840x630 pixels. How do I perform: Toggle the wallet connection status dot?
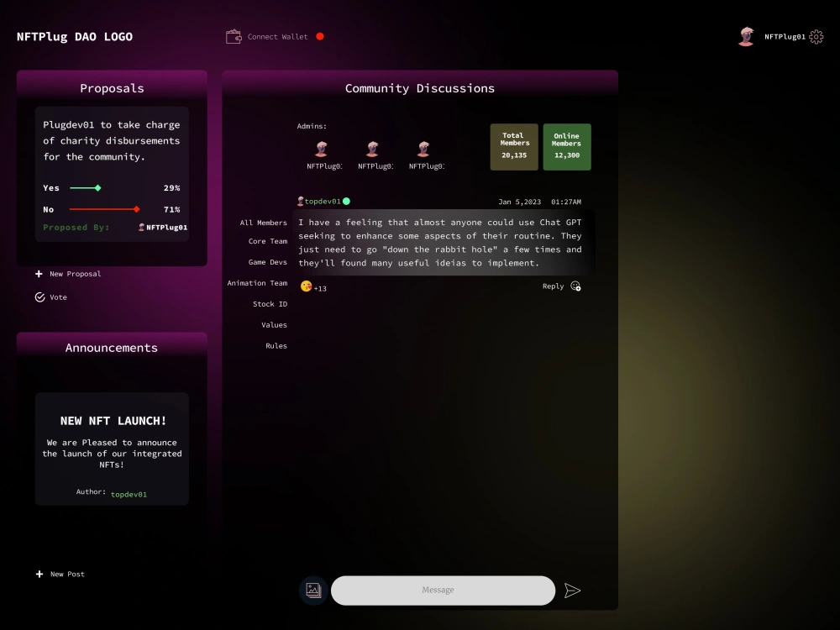pyautogui.click(x=319, y=36)
